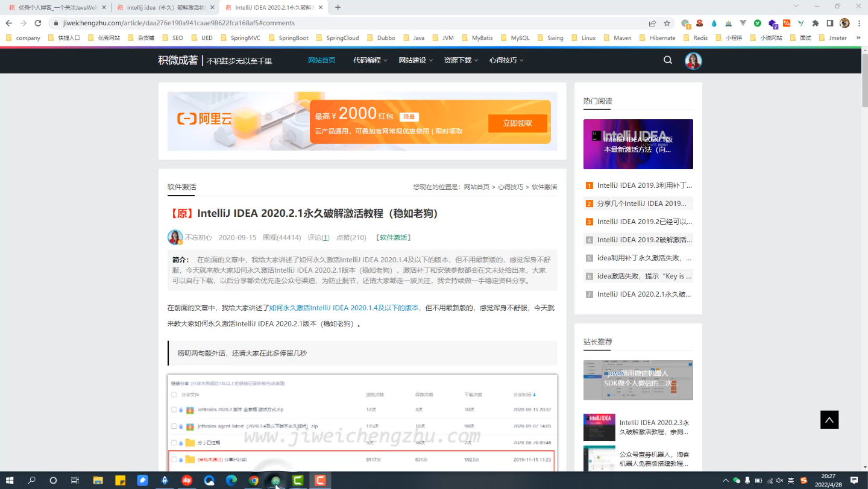This screenshot has height=489, width=868.
Task: Click the page vertical scrollbar thumb
Action: click(x=864, y=80)
